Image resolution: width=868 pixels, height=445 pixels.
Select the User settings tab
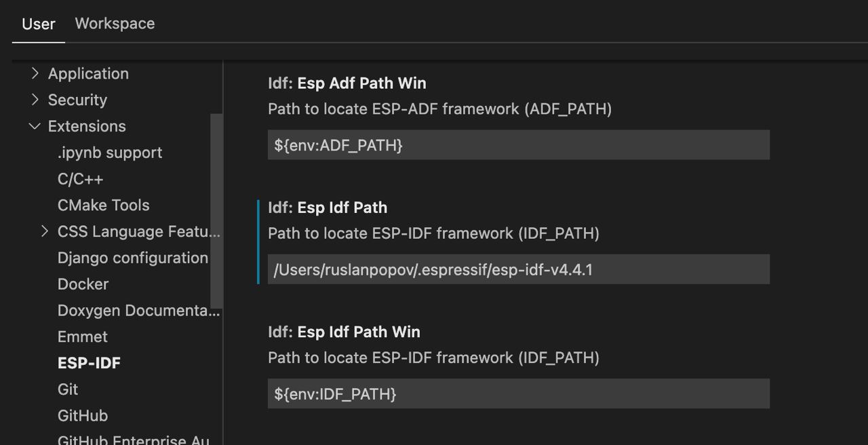click(x=39, y=24)
